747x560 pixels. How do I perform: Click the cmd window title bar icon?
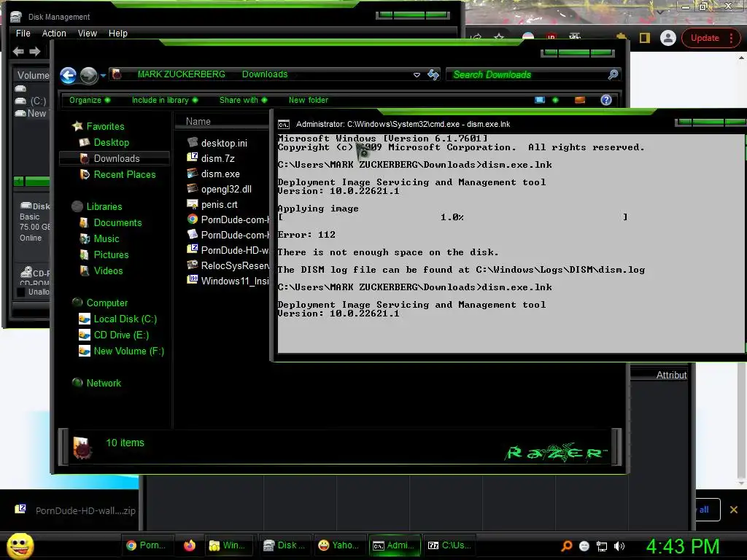(x=284, y=124)
